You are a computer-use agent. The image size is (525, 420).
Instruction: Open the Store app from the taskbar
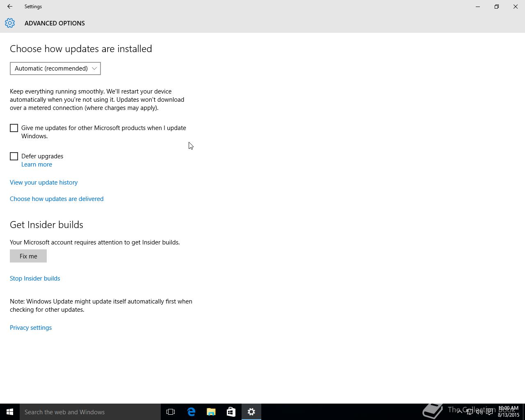tap(231, 412)
